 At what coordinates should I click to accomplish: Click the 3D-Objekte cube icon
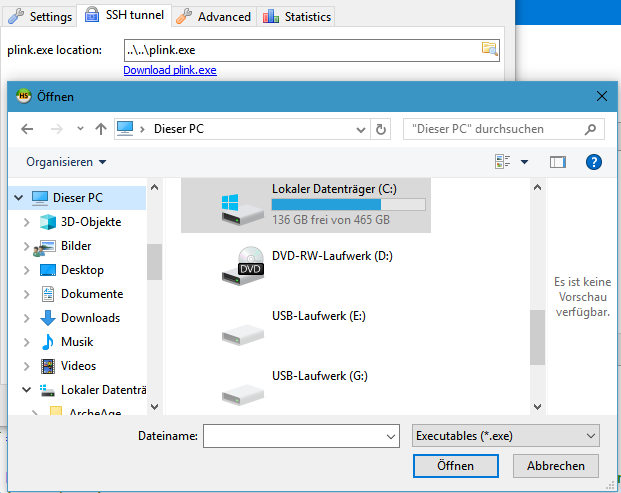pyautogui.click(x=48, y=222)
